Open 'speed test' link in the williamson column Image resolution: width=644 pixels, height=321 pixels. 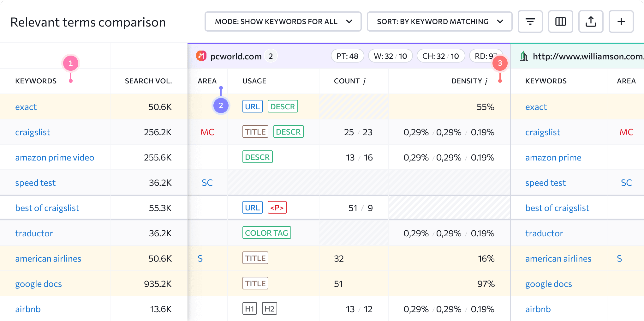pos(546,183)
